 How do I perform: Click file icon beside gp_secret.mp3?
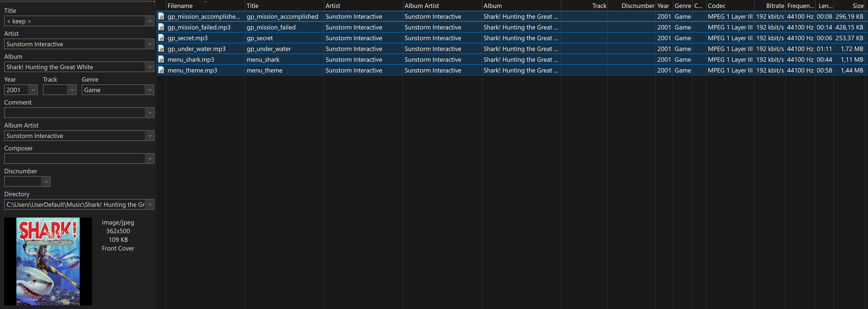tap(161, 38)
